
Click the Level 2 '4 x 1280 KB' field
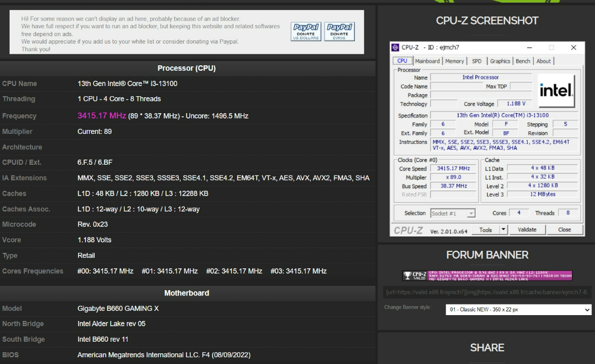(542, 185)
